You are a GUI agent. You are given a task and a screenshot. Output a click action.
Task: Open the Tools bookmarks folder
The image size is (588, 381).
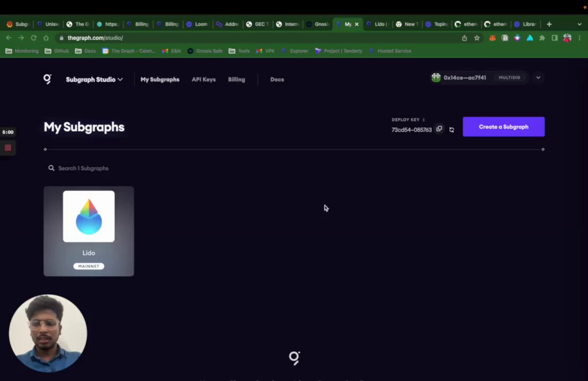(239, 51)
